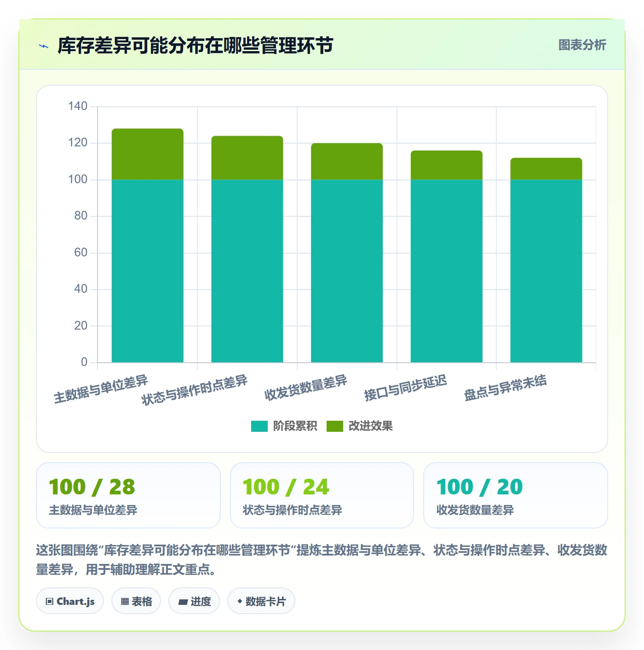
Task: Select the 进度 tag chip
Action: (x=194, y=601)
